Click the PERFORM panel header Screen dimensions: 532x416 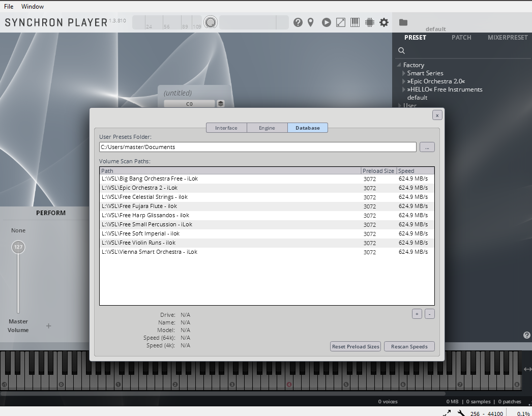pyautogui.click(x=51, y=213)
